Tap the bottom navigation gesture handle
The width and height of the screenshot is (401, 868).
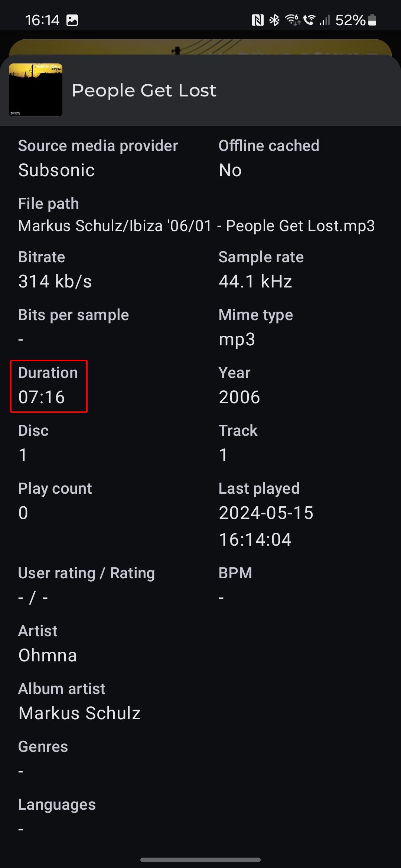[200, 860]
